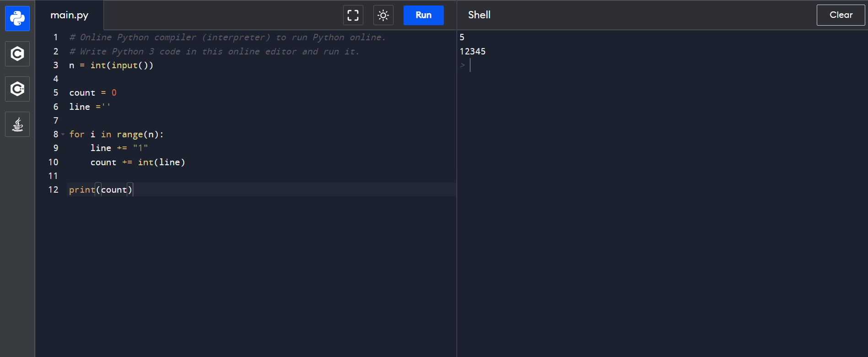The height and width of the screenshot is (357, 868).
Task: Place cursor on the count = 0 line
Action: click(93, 93)
